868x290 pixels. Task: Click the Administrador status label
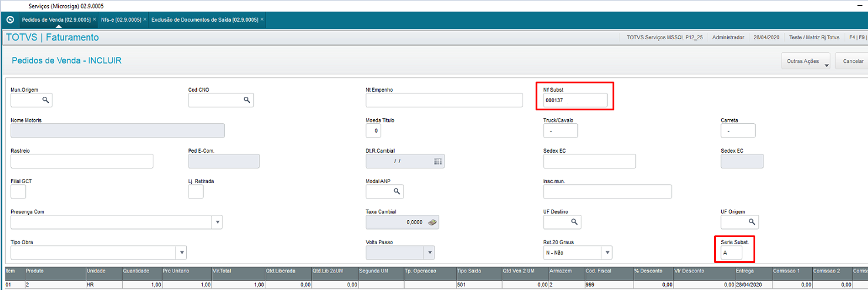(728, 37)
